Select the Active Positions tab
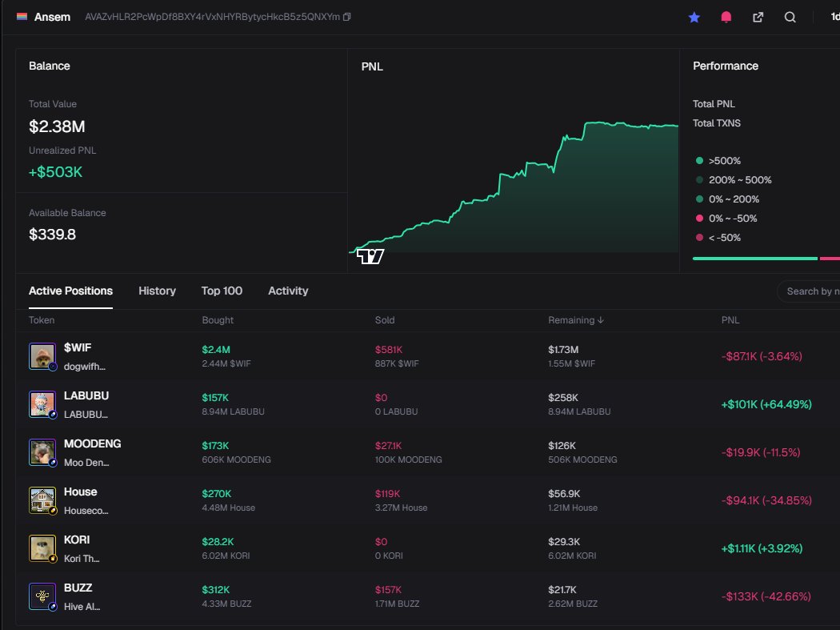840x630 pixels. (x=70, y=291)
